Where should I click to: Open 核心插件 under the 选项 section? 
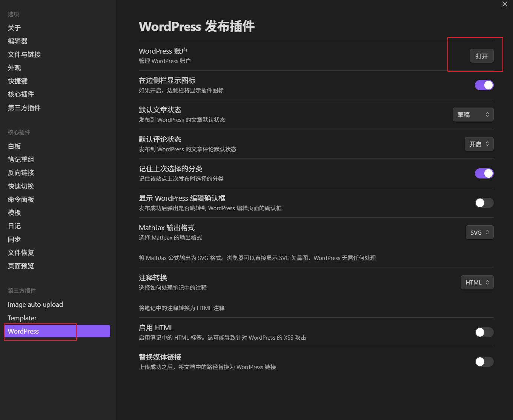[57, 94]
